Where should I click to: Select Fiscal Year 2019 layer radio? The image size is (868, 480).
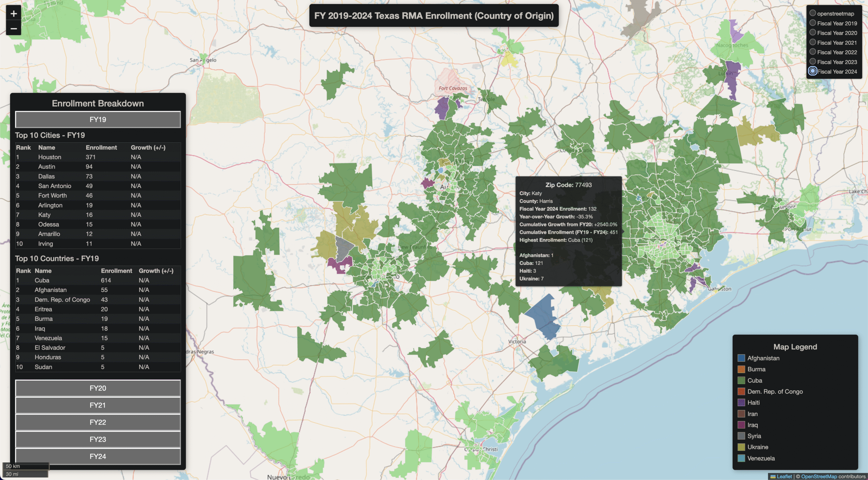813,23
